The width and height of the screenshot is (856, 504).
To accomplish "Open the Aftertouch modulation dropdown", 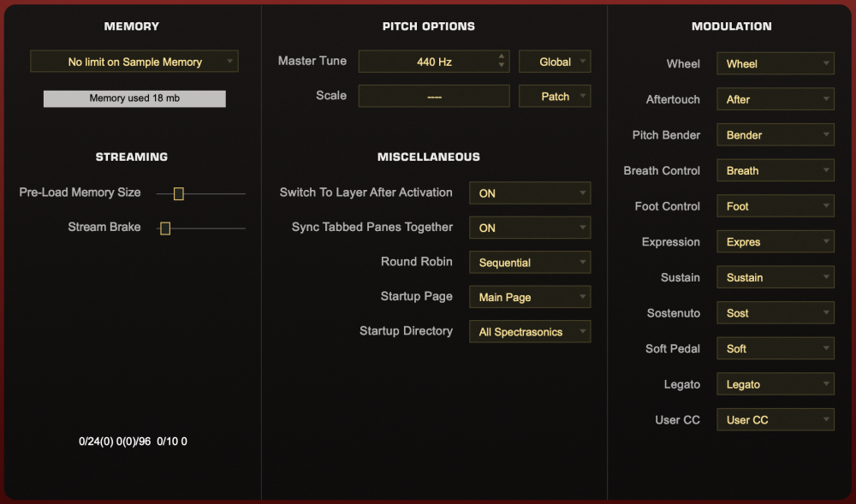I will point(775,99).
